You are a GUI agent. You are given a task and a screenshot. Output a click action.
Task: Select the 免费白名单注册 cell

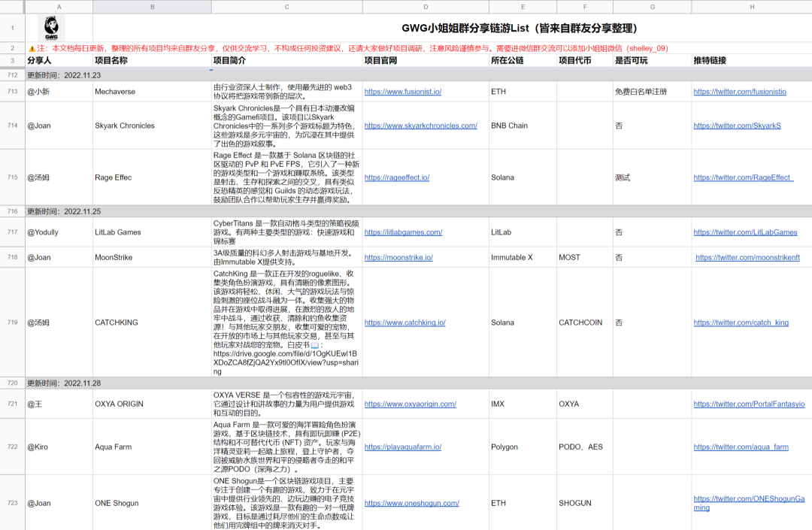(x=652, y=92)
